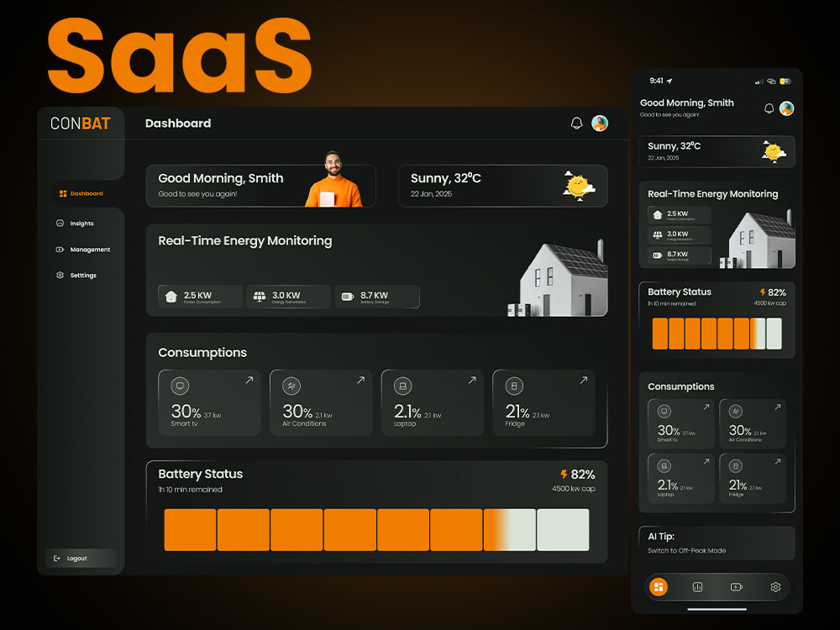Screen dimensions: 840x630
Task: Open Insights in the left sidebar
Action: [76, 223]
